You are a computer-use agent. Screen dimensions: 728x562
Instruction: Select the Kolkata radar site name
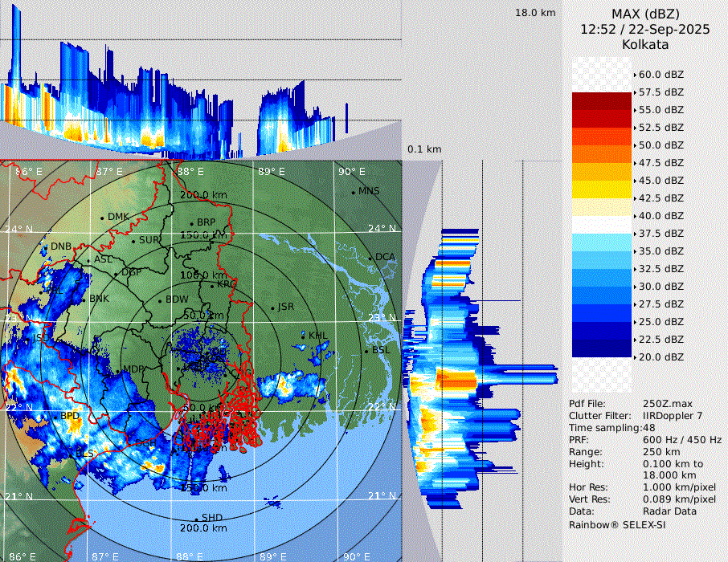[645, 44]
